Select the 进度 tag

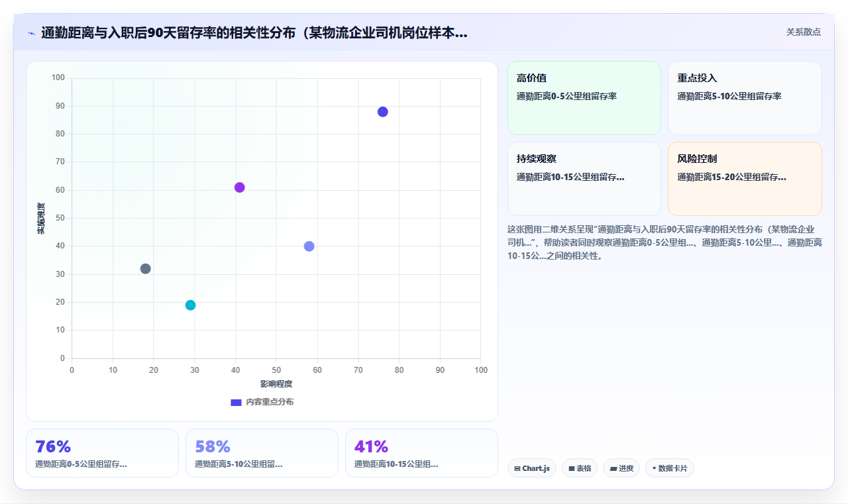[621, 468]
